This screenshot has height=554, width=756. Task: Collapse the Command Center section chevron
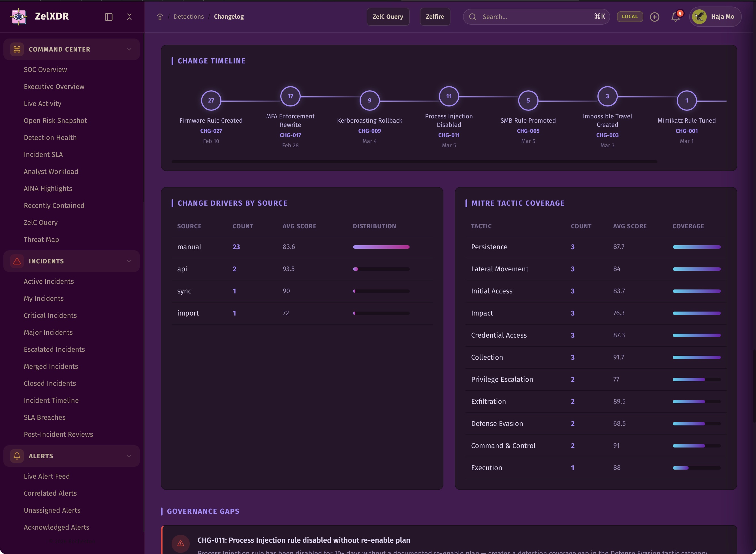pos(129,49)
